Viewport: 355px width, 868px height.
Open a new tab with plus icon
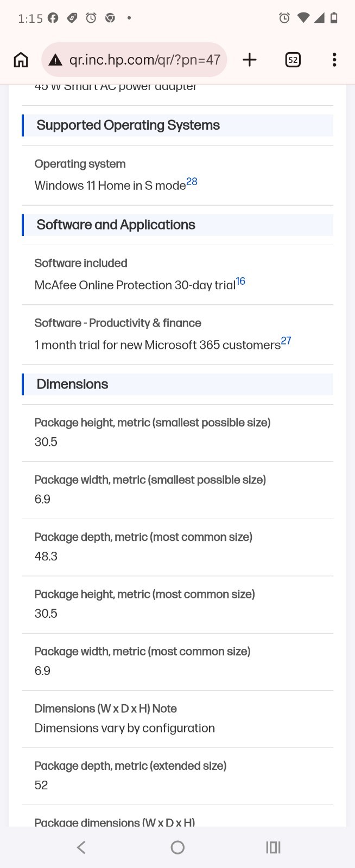[x=250, y=60]
